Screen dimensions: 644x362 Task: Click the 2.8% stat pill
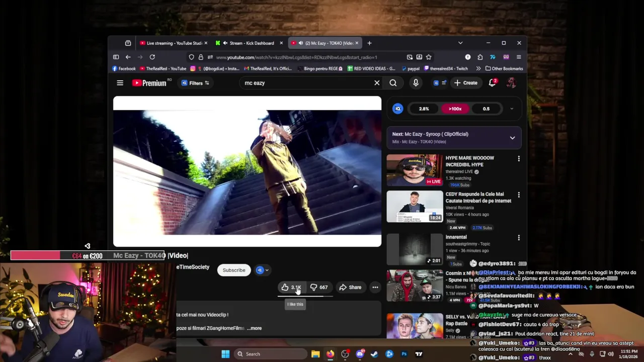tap(424, 109)
